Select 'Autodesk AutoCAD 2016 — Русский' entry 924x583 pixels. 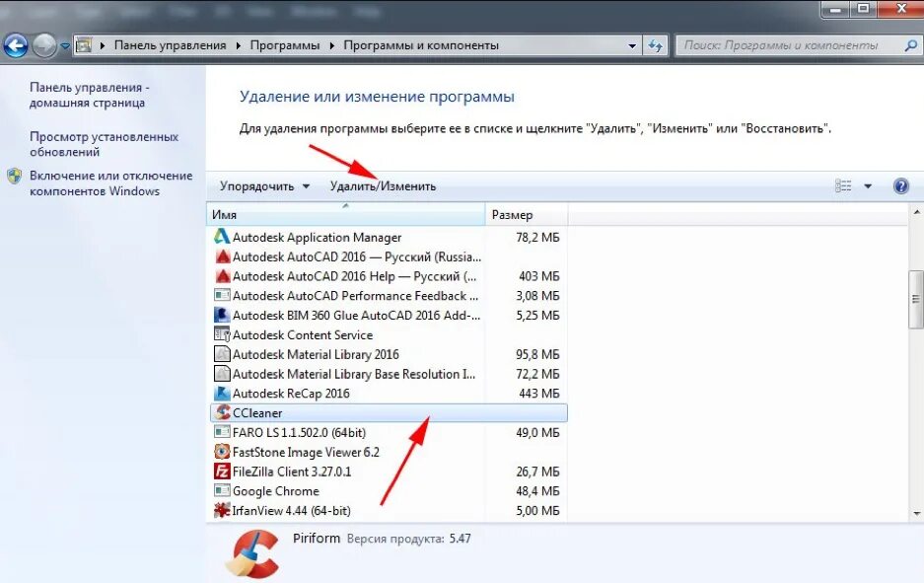tap(389, 256)
